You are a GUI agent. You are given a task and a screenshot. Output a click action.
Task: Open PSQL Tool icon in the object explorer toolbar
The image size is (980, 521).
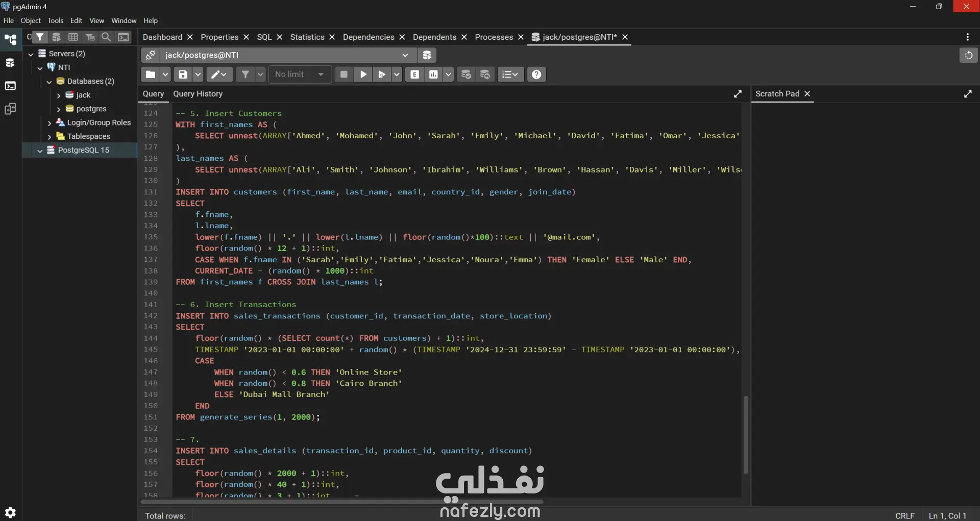pos(124,37)
